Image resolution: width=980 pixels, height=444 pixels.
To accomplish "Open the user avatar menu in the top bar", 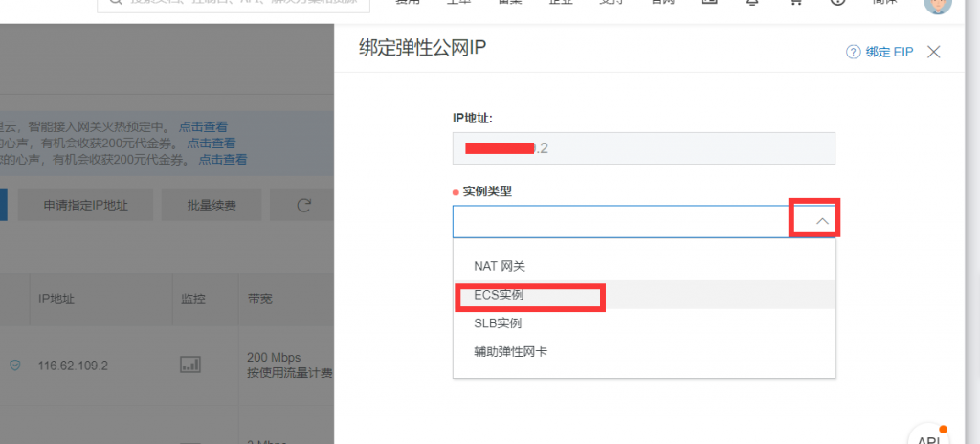I will [x=937, y=4].
